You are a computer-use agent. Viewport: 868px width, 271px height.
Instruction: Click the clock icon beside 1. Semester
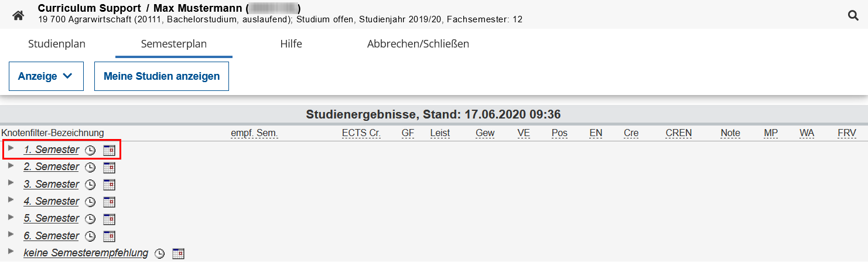90,151
